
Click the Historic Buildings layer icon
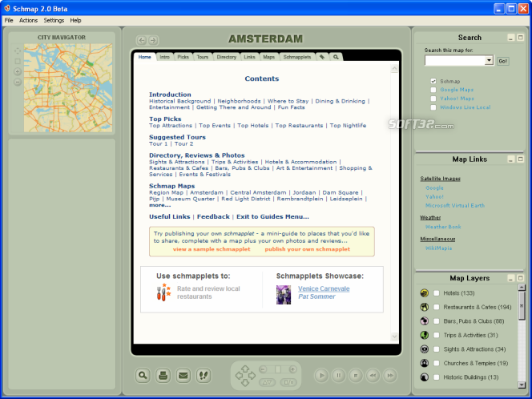(424, 377)
